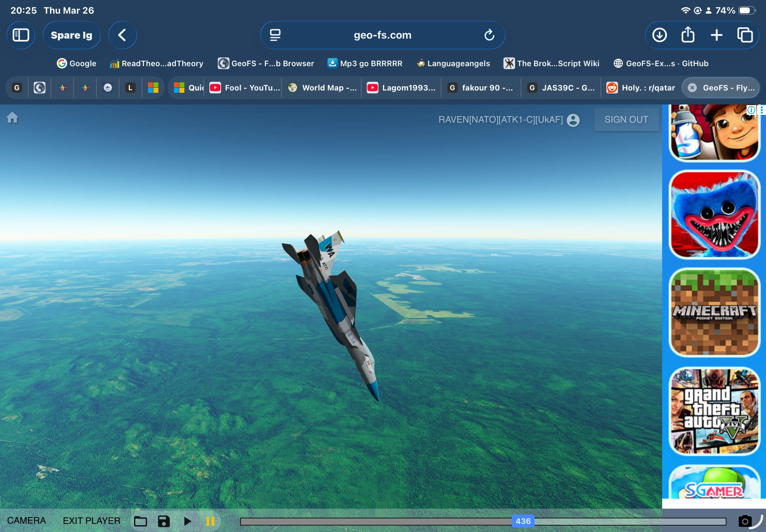766x532 pixels.
Task: Click the GeoFS home icon
Action: [12, 118]
